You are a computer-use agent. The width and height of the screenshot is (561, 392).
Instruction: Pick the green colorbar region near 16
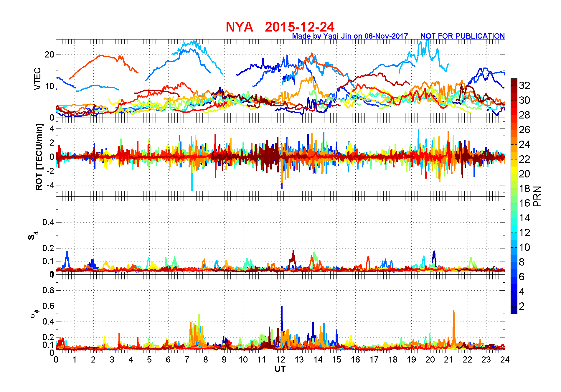coord(514,203)
